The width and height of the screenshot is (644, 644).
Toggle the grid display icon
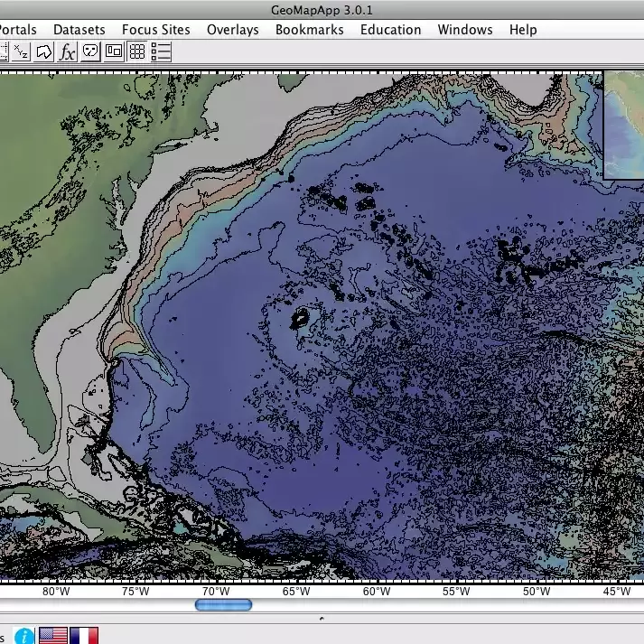point(137,51)
